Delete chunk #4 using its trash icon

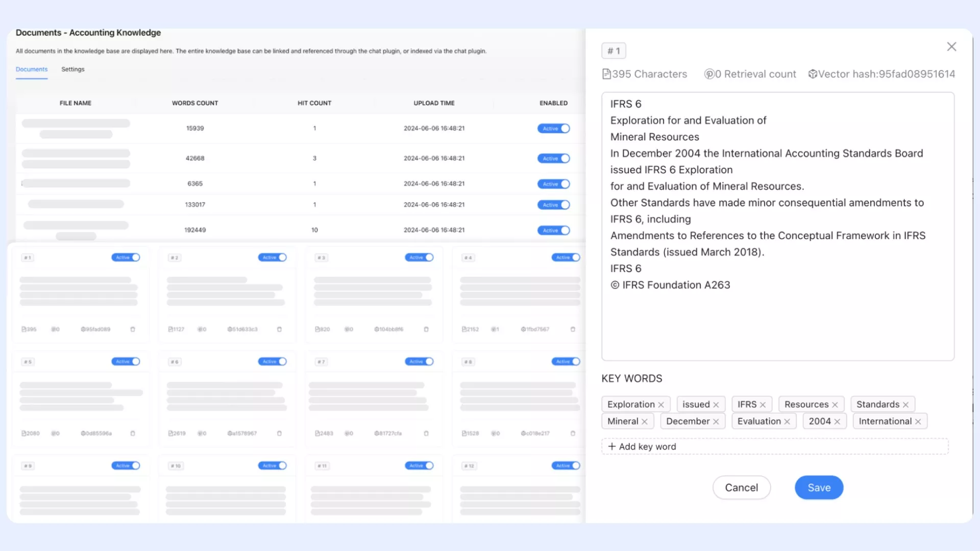coord(573,329)
